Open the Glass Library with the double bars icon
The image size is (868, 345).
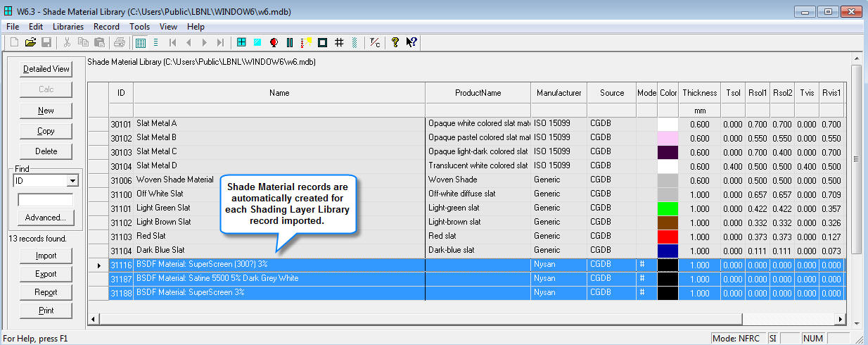(x=290, y=42)
